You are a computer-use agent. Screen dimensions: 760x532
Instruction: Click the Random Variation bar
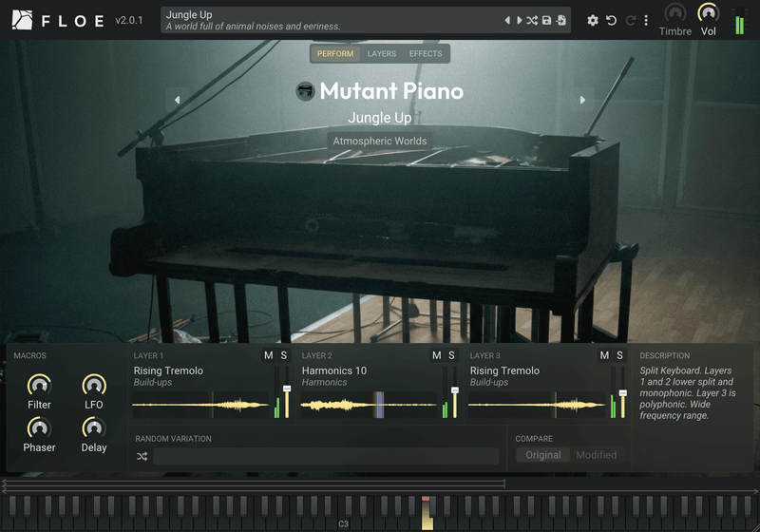pos(326,456)
